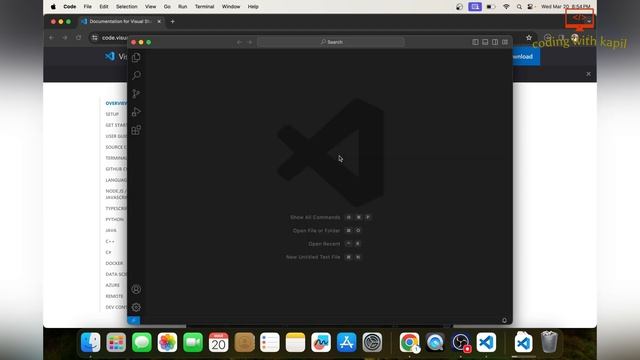Open a new browser tab
This screenshot has width=640, height=360.
pyautogui.click(x=173, y=21)
